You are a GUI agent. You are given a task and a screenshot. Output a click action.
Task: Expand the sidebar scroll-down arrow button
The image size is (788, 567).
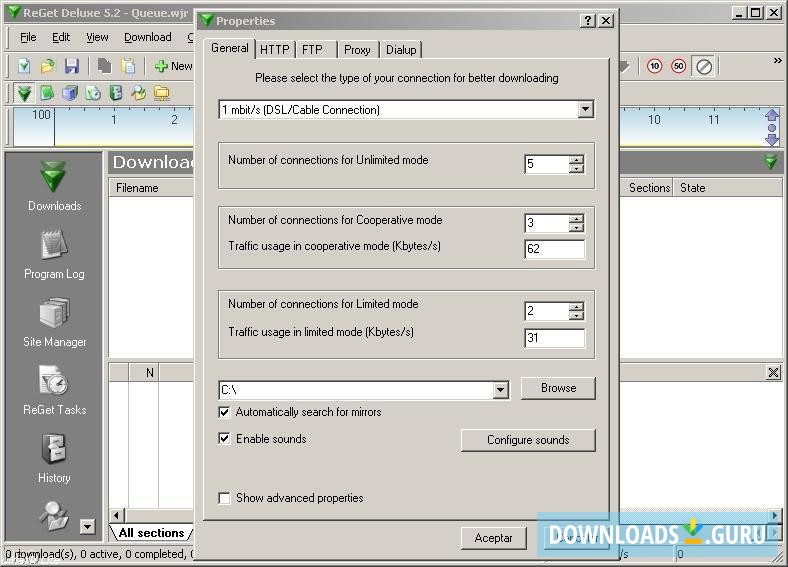point(87,526)
